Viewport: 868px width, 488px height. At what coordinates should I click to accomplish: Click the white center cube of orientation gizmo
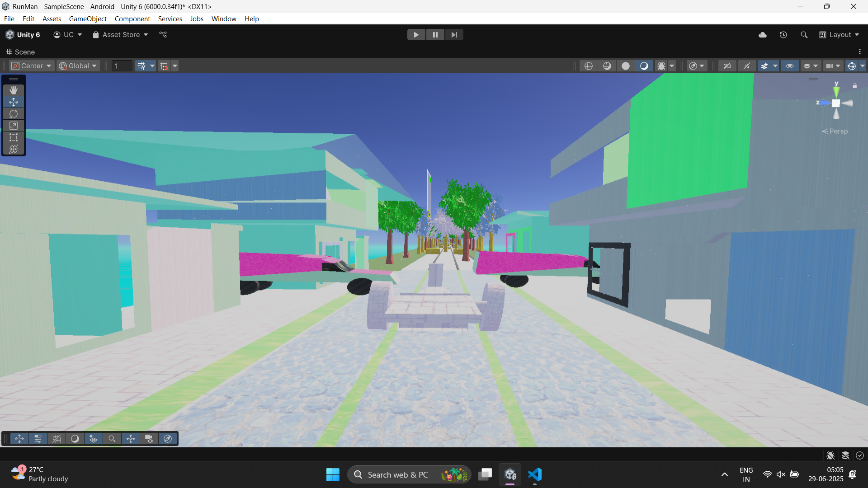tap(836, 103)
